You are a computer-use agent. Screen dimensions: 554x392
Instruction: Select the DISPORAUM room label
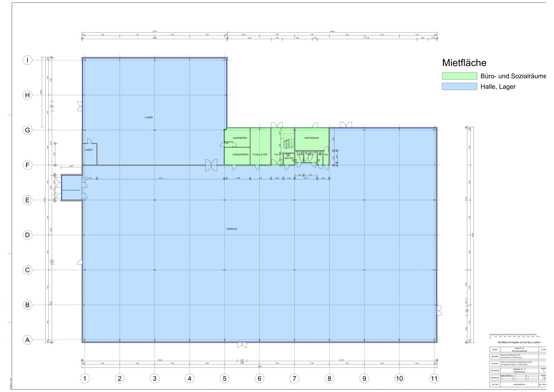312,138
